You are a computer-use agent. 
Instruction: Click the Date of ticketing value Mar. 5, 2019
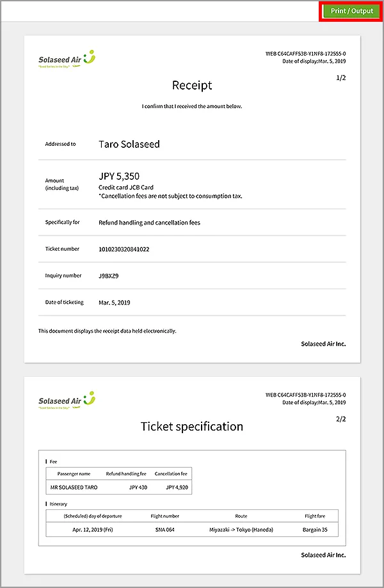(x=115, y=302)
